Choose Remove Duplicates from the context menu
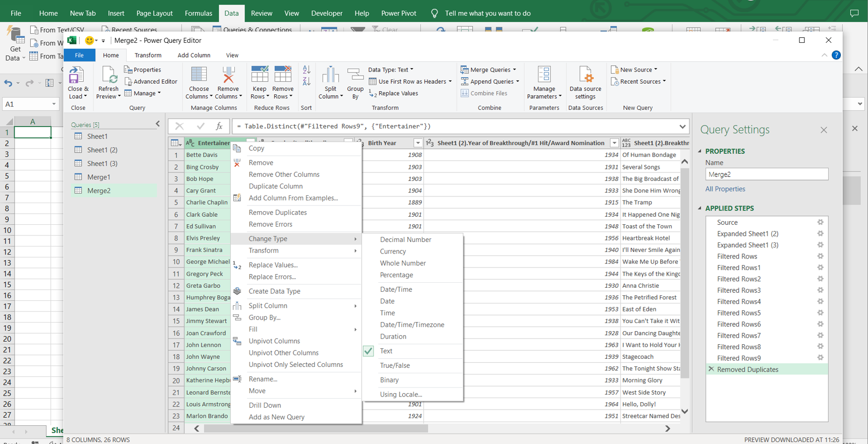The width and height of the screenshot is (868, 444). coord(278,212)
